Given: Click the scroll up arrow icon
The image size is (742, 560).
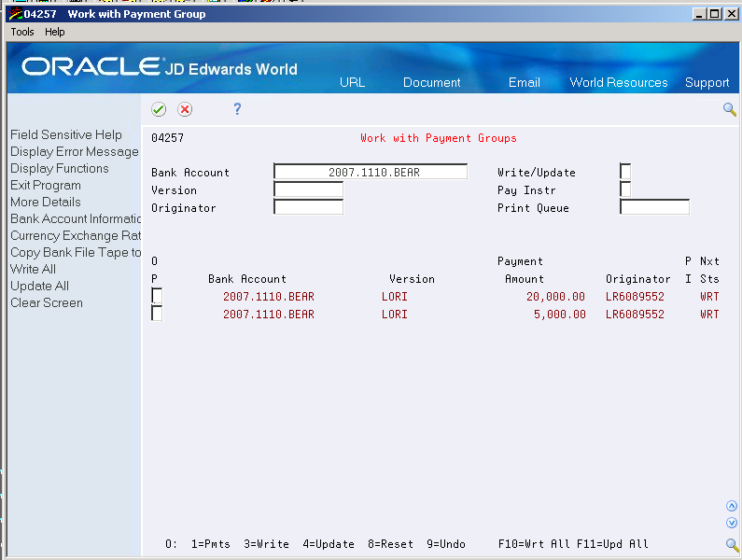Looking at the screenshot, I should (x=732, y=506).
